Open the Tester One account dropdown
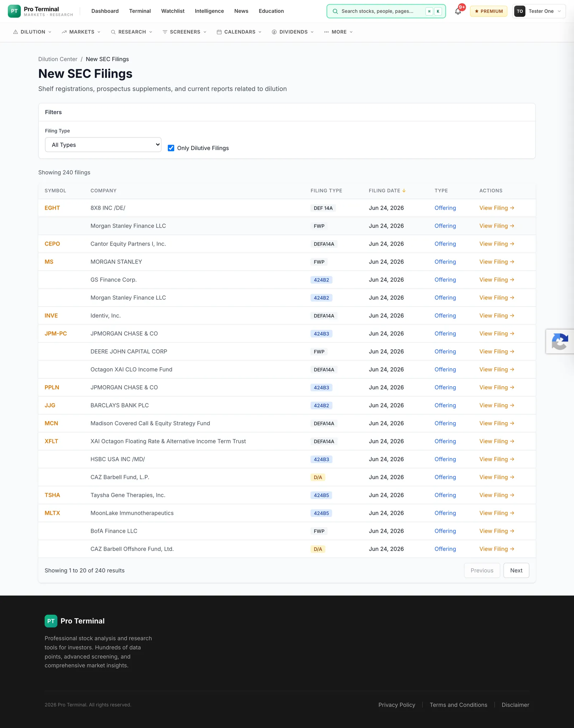Screen dimensions: 574x728 (x=539, y=11)
